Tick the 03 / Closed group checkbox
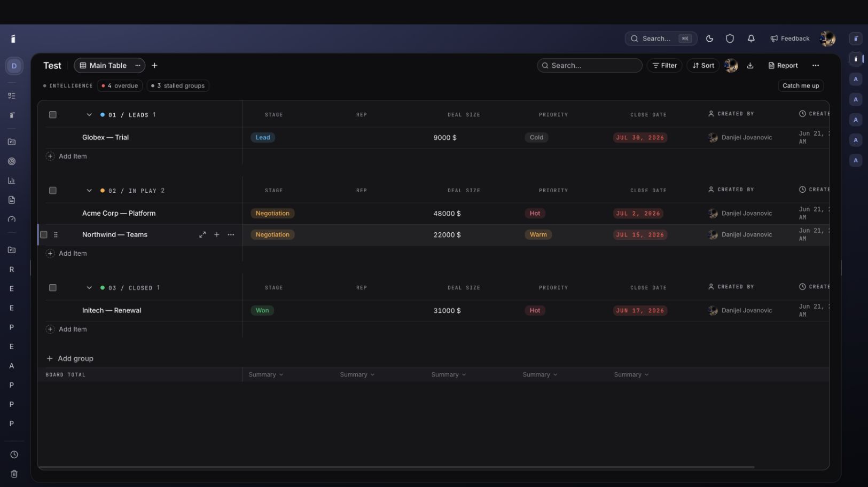 (x=53, y=288)
